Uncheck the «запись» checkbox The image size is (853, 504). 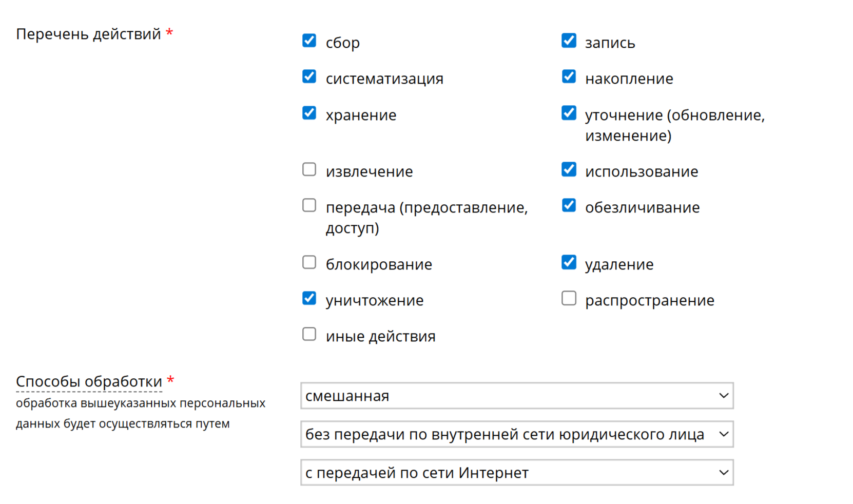(569, 41)
